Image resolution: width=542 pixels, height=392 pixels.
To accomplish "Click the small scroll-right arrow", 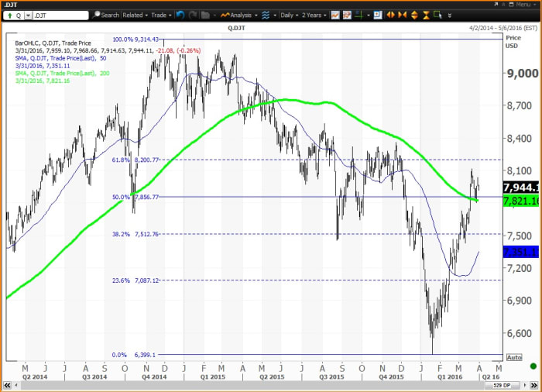I will coord(526,385).
